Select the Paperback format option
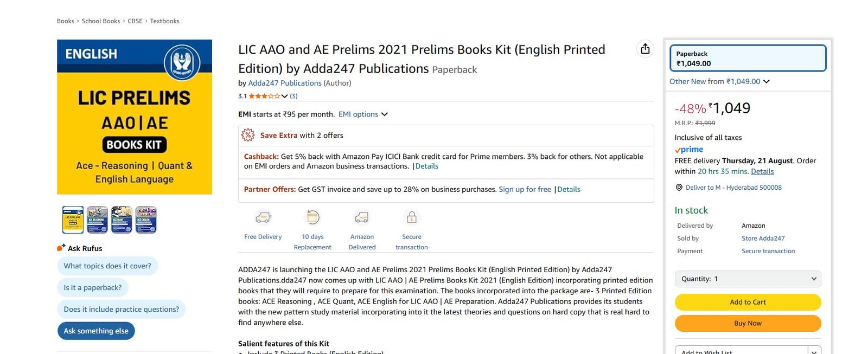Screen dimensions: 868x354 point(748,59)
